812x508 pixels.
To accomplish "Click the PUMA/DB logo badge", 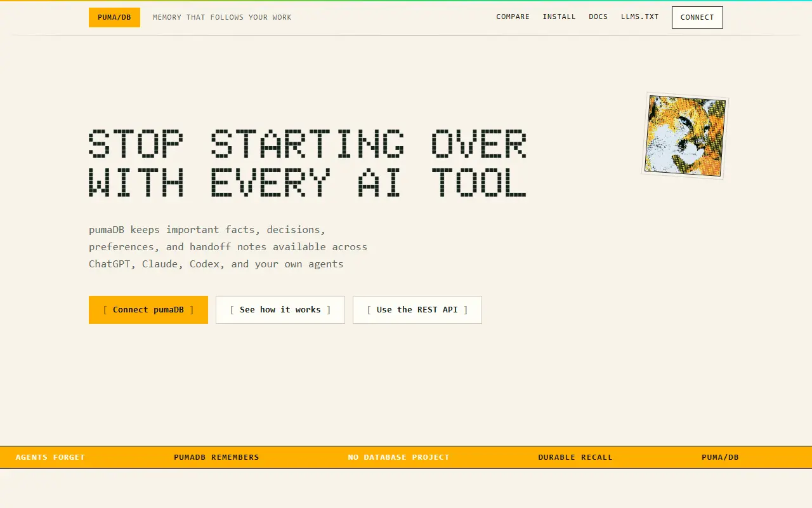I will [114, 17].
